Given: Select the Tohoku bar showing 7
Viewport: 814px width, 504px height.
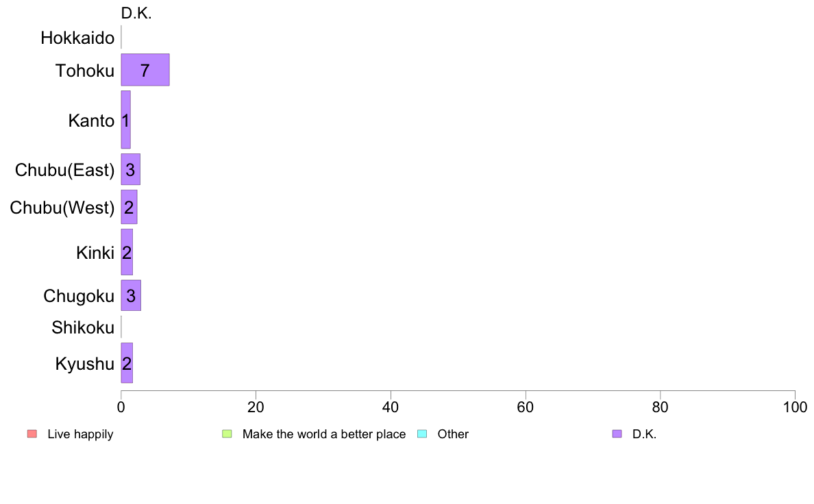Looking at the screenshot, I should 145,70.
